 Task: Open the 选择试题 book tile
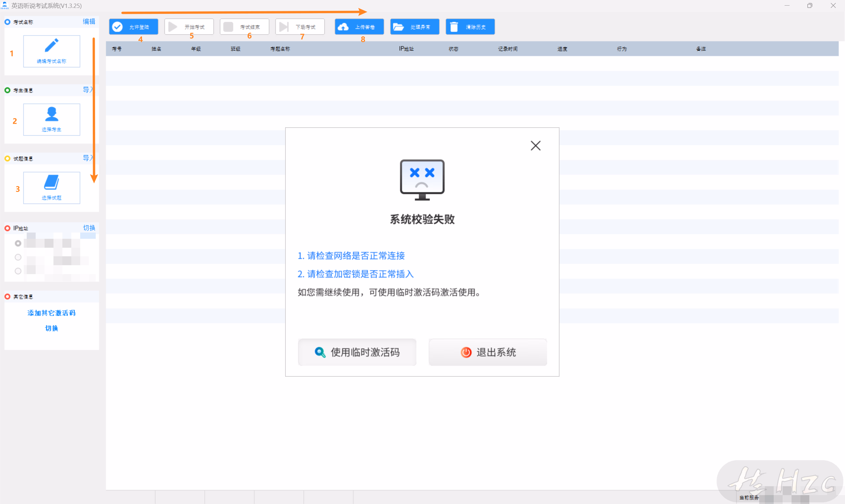tap(51, 188)
